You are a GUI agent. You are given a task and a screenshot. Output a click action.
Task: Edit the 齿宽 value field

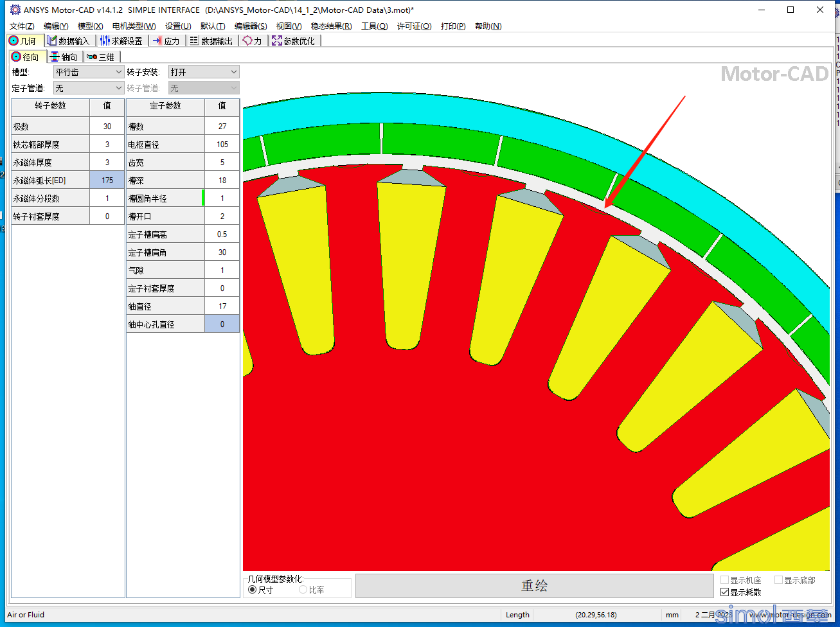click(222, 163)
